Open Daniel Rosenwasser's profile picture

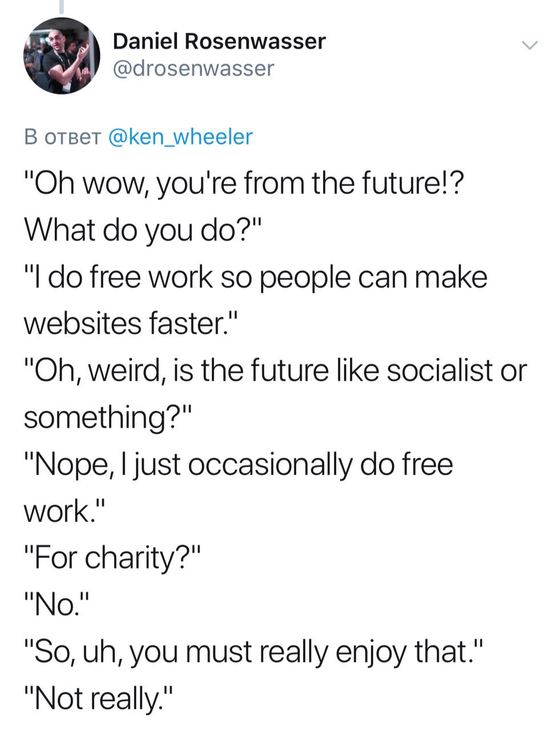[x=62, y=56]
